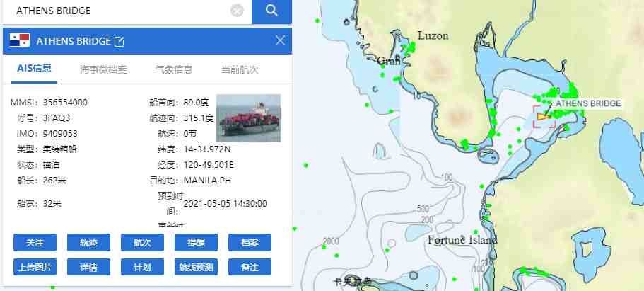Click the edit icon beside ATHENS BRIDGE title
The width and height of the screenshot is (644, 291).
pos(119,41)
